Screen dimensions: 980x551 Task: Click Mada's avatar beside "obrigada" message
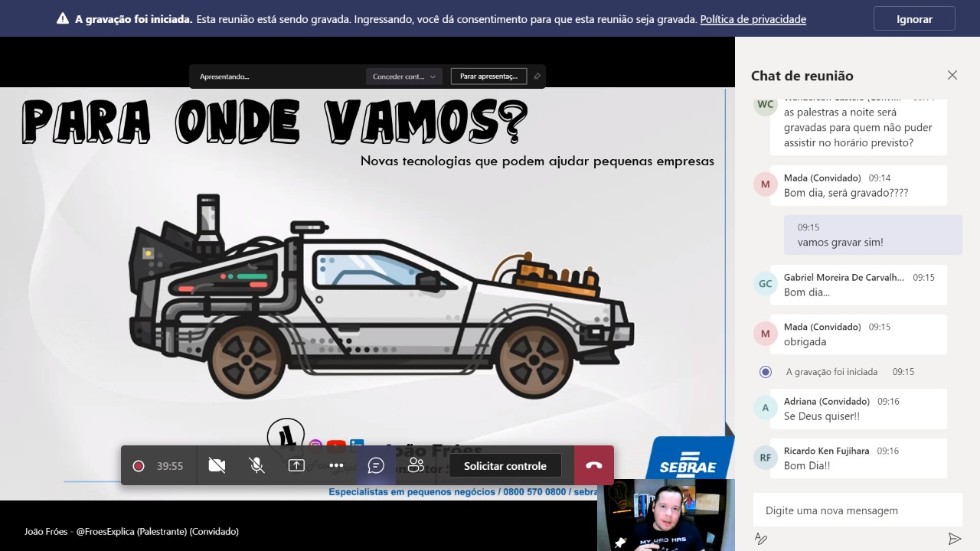pos(765,334)
